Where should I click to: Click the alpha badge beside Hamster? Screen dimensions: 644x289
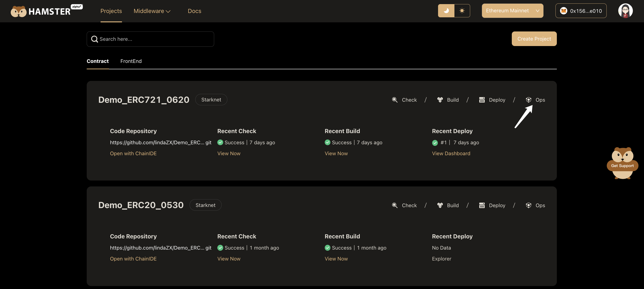77,7
